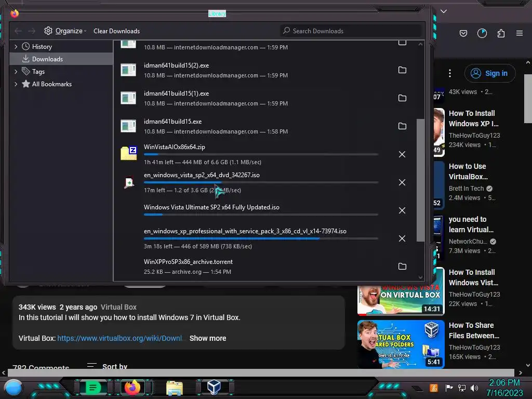This screenshot has height=399, width=532.
Task: Open How to Use VirtualBox video
Action: point(468,171)
